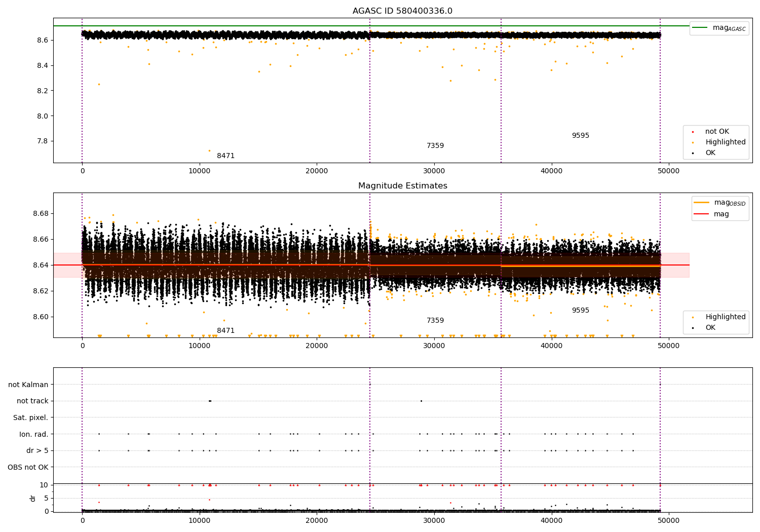Viewport: 760px width, 532px height.
Task: Click the 8.66 y-axis tick label
Action: (41, 239)
